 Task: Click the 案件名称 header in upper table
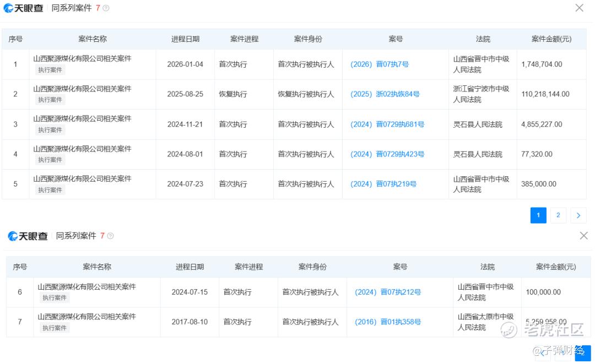[x=93, y=39]
